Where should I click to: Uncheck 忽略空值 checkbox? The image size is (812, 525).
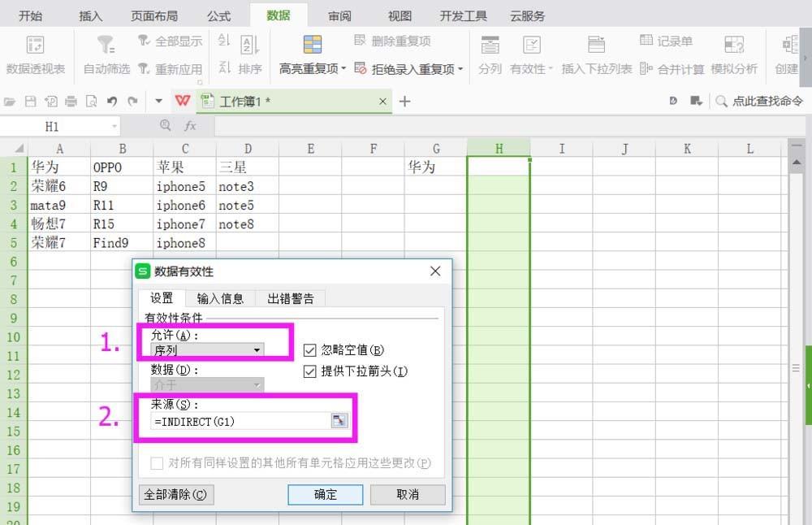pos(309,349)
